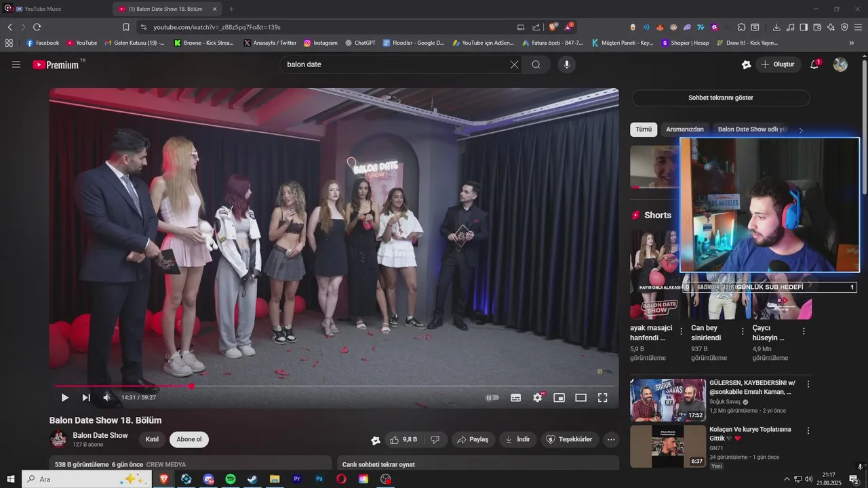Like the video with 9,8 B likes
The height and width of the screenshot is (488, 868).
click(403, 439)
